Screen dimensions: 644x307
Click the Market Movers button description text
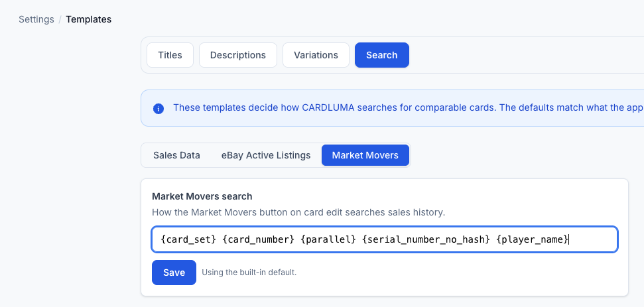(x=298, y=213)
